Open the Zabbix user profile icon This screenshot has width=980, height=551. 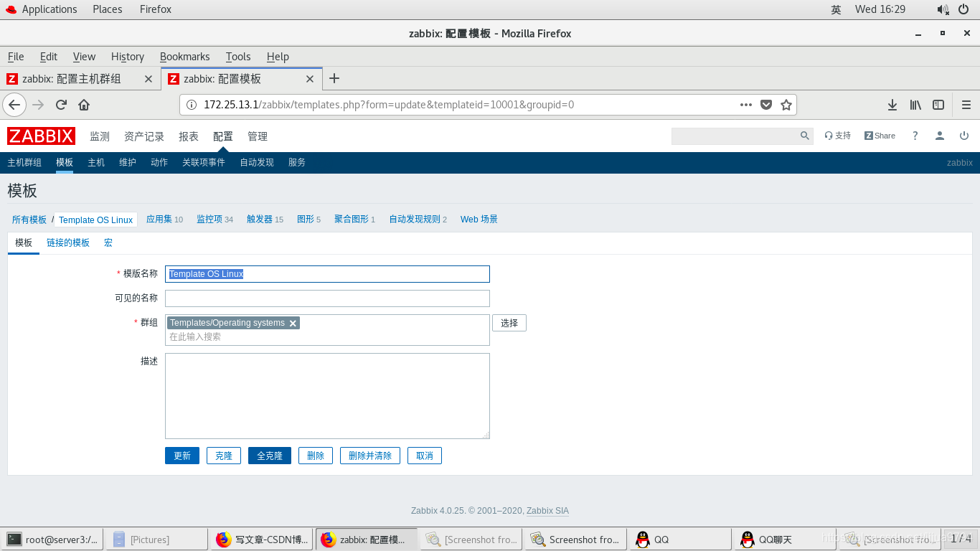[x=940, y=136]
